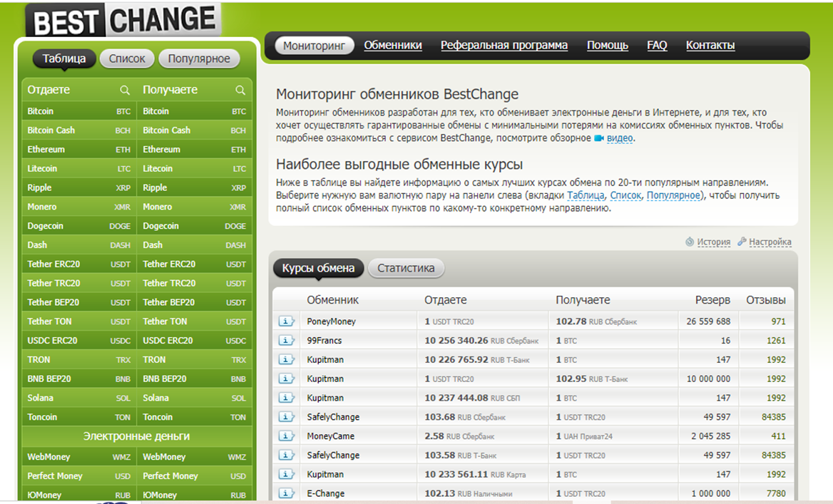Open the Мониторинг menu item
Image resolution: width=833 pixels, height=504 pixels.
click(x=314, y=46)
